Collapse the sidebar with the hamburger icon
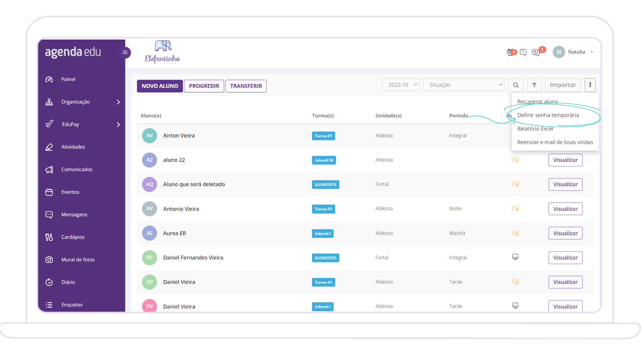 [125, 53]
